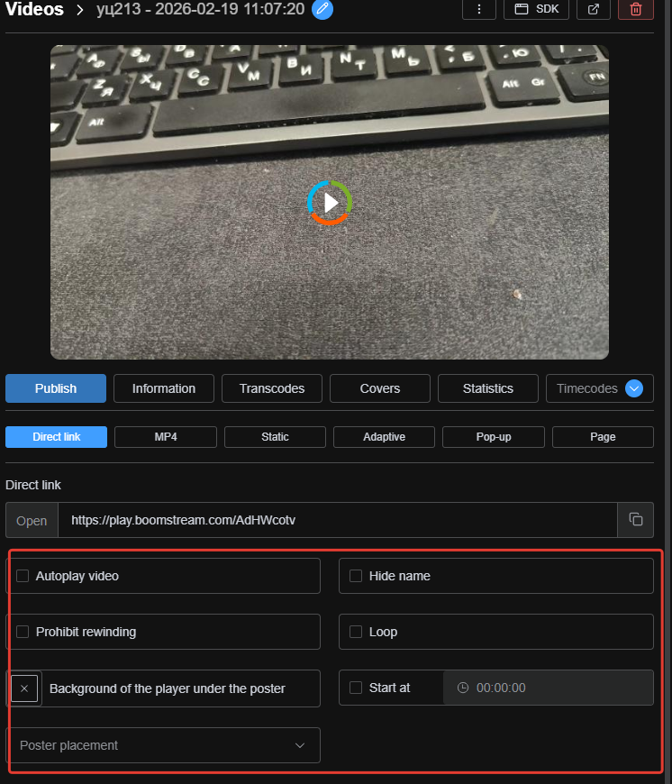Open the three-dot more options menu
Screen dimensions: 672x784
pyautogui.click(x=478, y=9)
